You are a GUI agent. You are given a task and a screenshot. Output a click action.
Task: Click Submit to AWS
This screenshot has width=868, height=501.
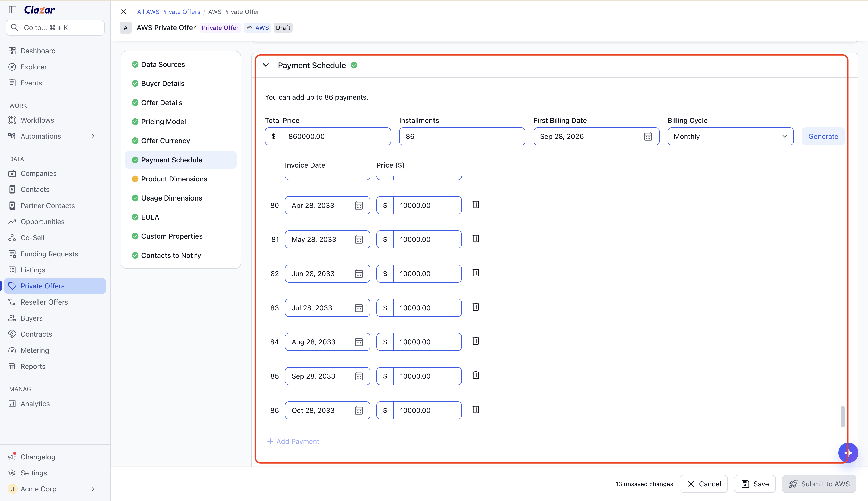pos(819,484)
